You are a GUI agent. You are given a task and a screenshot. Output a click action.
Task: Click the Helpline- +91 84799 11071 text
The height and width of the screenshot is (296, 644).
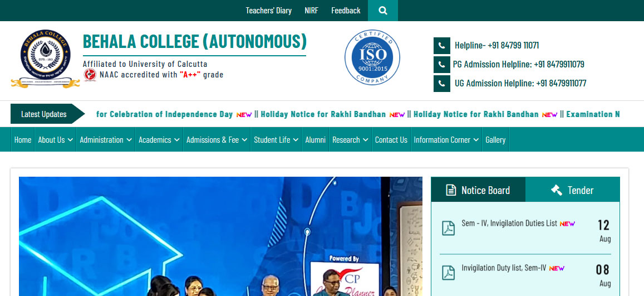496,46
